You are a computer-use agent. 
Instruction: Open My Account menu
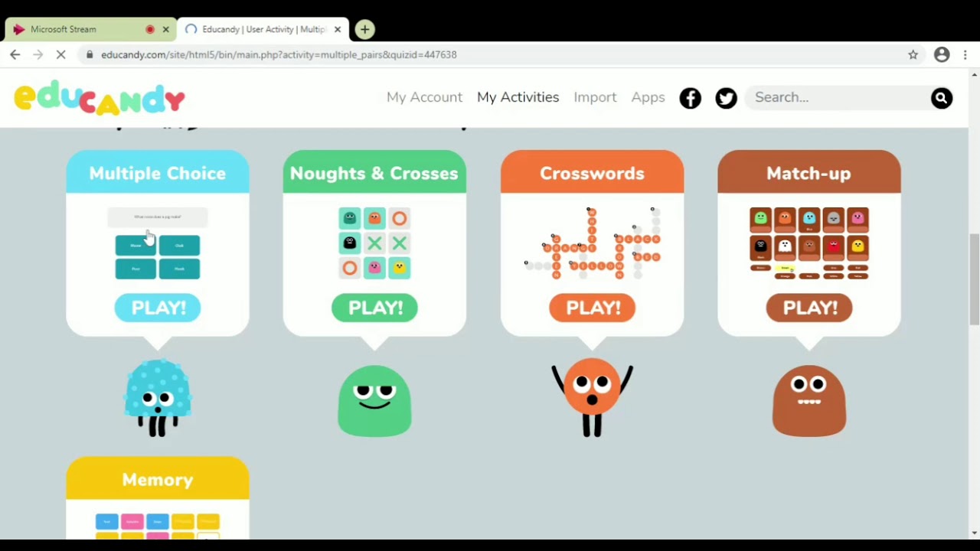click(424, 97)
